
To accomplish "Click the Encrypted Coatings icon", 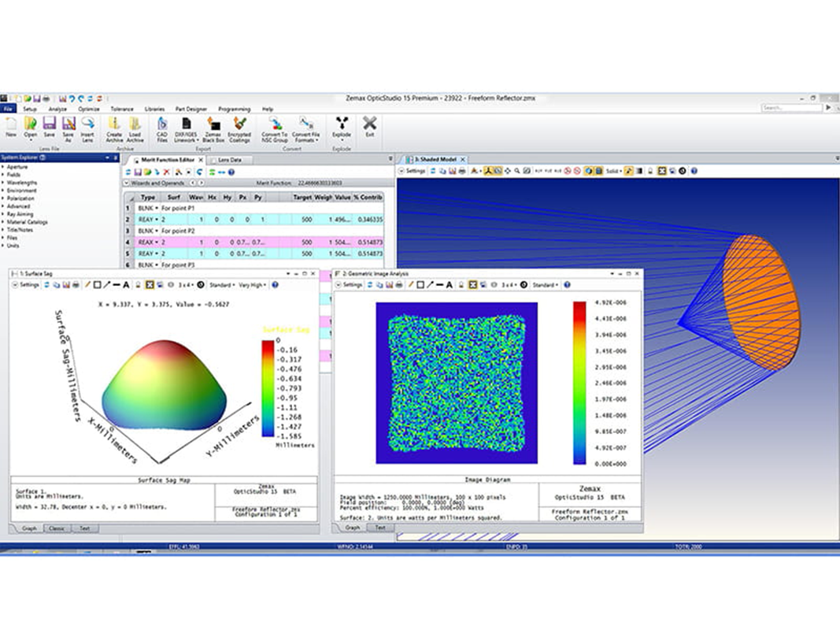I will [239, 130].
